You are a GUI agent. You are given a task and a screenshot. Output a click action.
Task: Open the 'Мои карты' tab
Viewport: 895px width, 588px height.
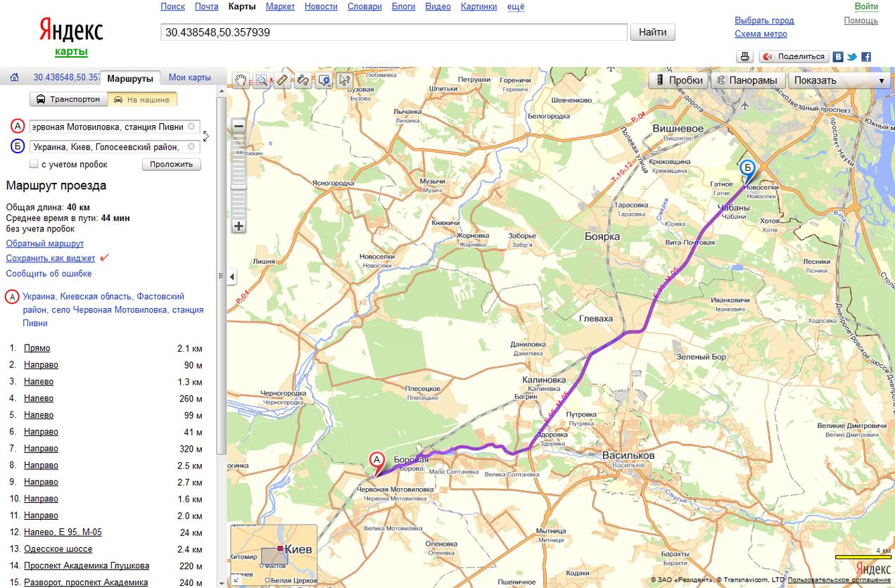190,77
